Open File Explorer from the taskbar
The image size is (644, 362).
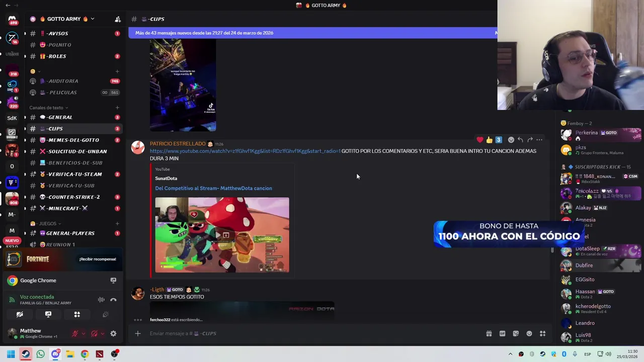point(70,354)
